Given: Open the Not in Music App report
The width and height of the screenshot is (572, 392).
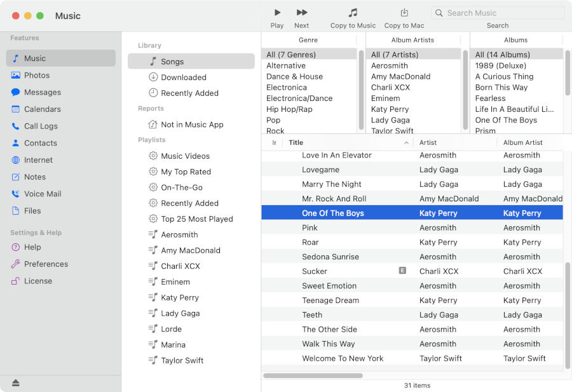Looking at the screenshot, I should (191, 125).
